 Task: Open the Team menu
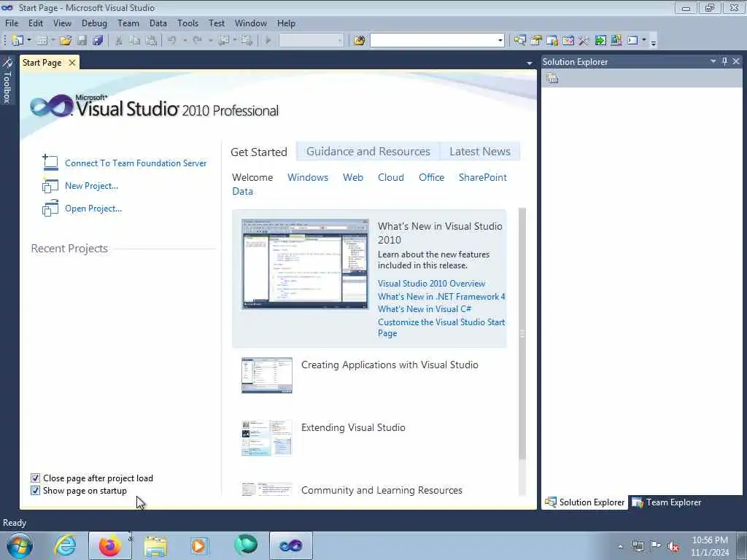coord(128,23)
